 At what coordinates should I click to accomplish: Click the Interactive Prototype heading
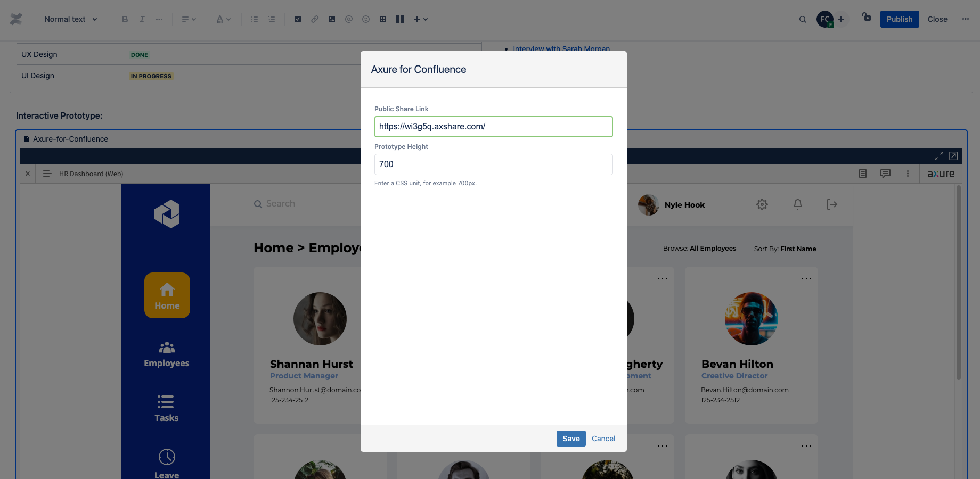pos(59,115)
